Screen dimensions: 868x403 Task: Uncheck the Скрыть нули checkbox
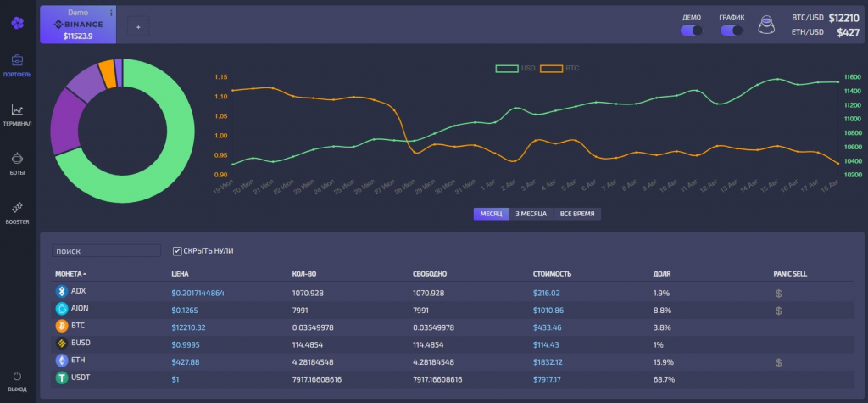coord(177,251)
